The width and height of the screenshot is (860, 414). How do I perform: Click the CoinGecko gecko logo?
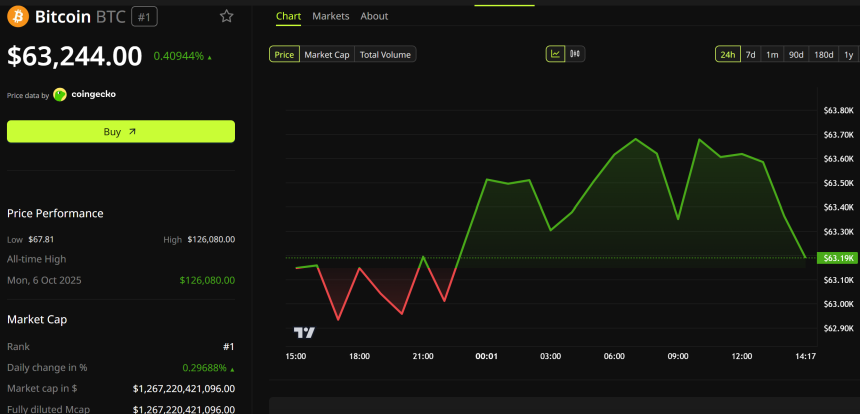[60, 94]
